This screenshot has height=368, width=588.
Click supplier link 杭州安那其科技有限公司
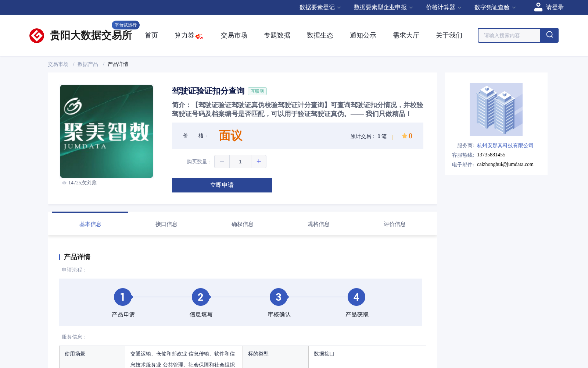[505, 145]
